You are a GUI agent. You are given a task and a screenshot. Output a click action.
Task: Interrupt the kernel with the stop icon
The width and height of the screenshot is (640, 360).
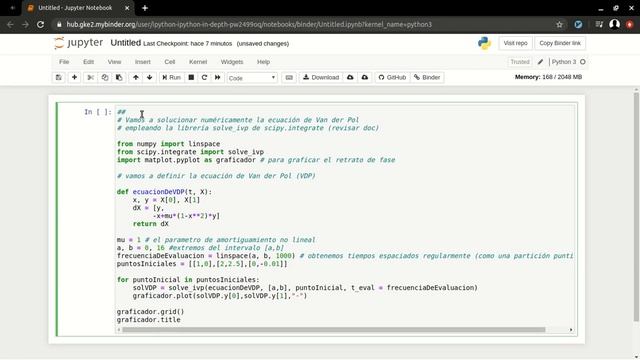point(191,78)
